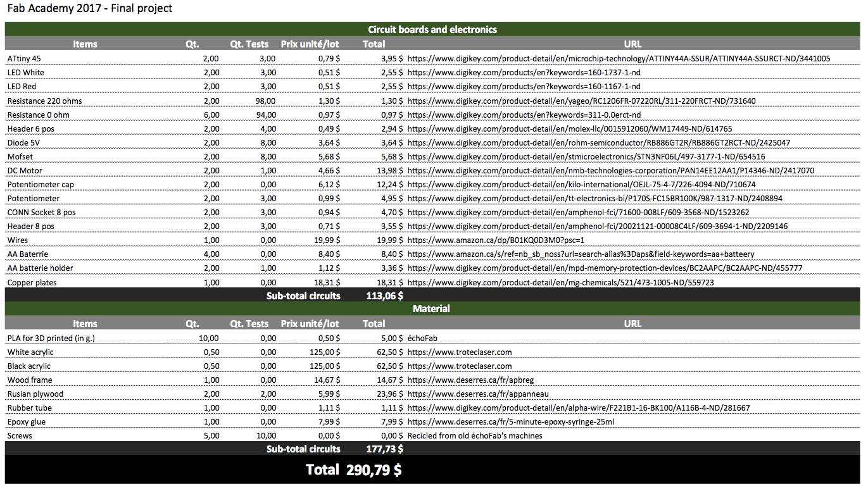
Task: Click the 'Mofset' item cell
Action: pyautogui.click(x=20, y=157)
